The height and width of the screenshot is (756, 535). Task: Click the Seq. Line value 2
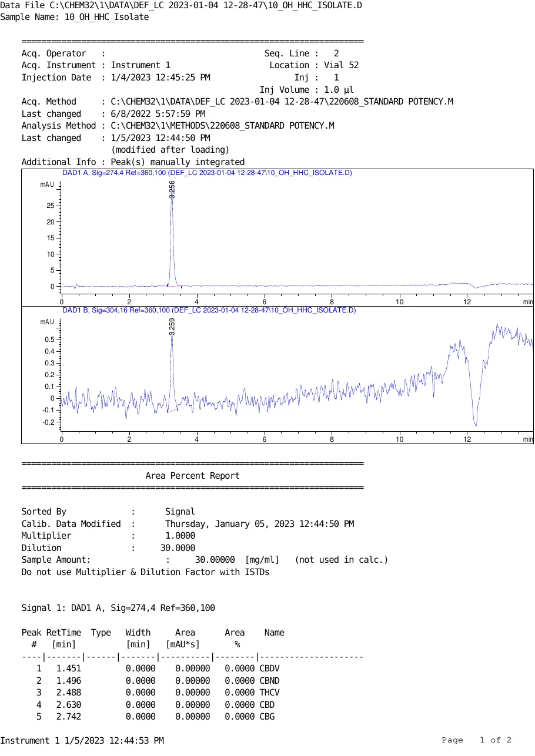(336, 53)
